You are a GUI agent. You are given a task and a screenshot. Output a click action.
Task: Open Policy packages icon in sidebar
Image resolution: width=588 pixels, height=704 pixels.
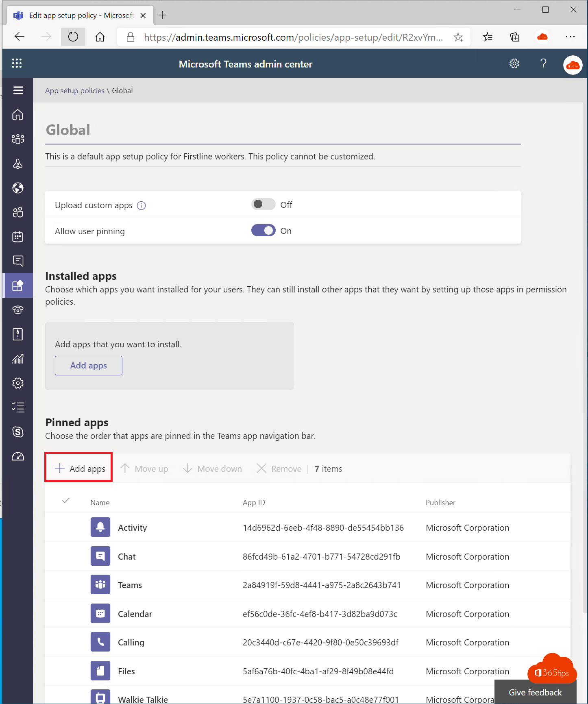(18, 334)
